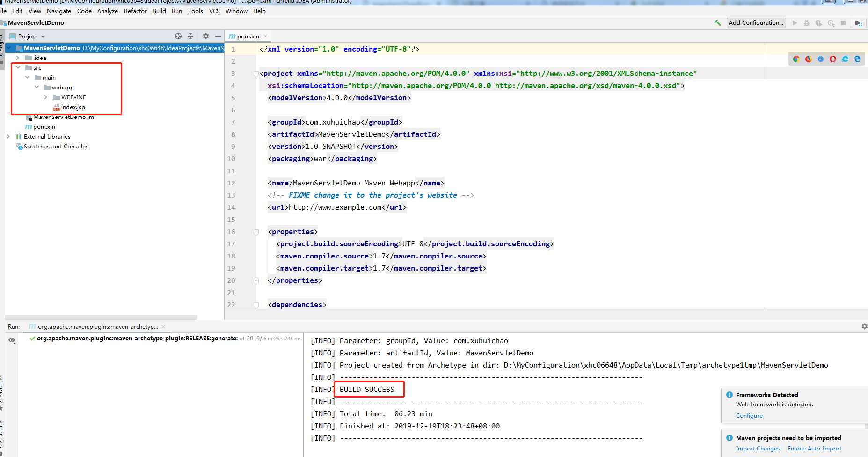
Task: Open Project panel settings gear
Action: coord(206,36)
